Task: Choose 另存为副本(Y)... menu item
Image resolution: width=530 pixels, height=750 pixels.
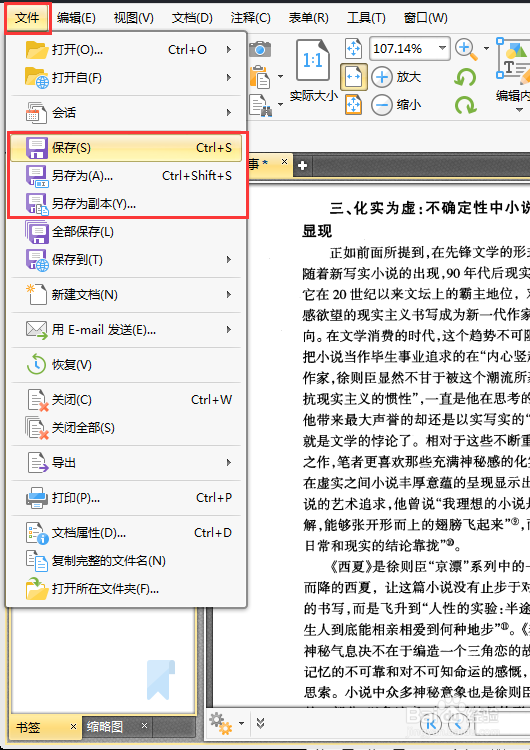Action: [126, 204]
